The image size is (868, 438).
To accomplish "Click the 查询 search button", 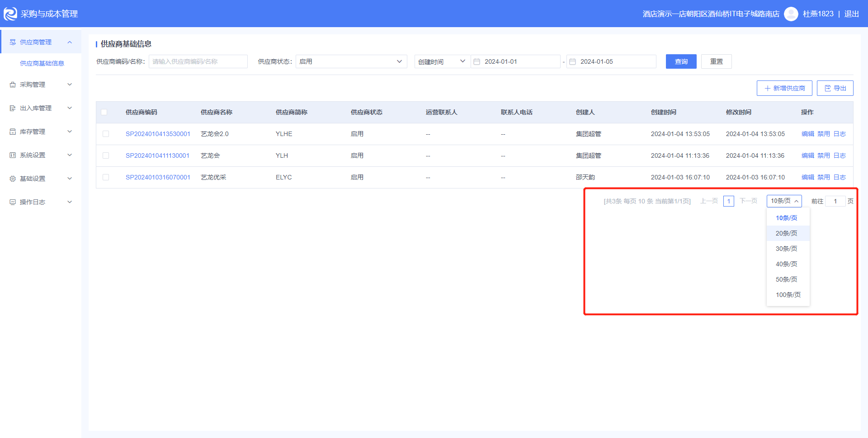I will (x=681, y=61).
